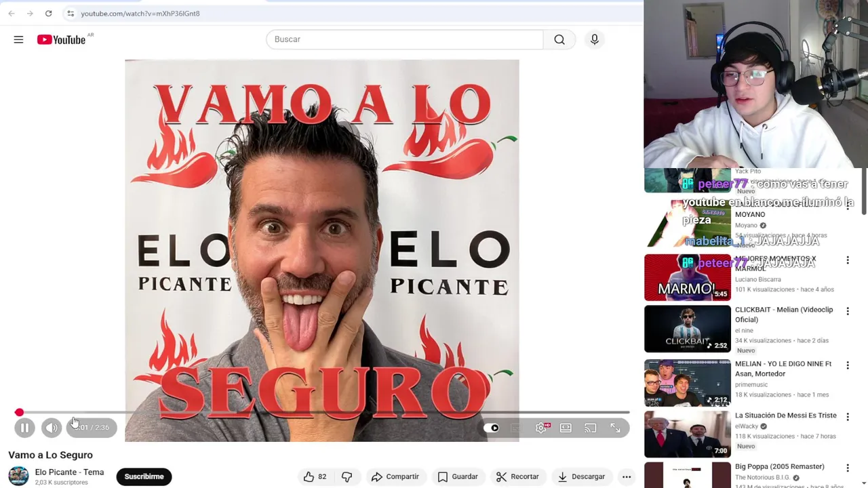Click 2,03 K suscriptores text
Image resolution: width=868 pixels, height=488 pixels.
click(61, 483)
